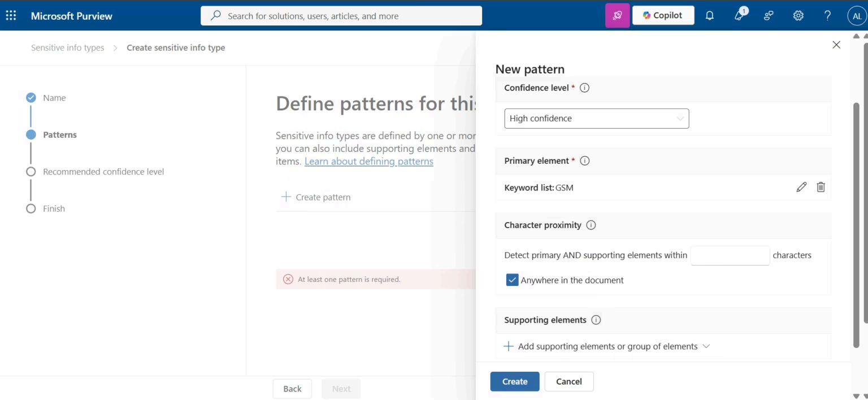Click the New pattern heading

coord(530,69)
